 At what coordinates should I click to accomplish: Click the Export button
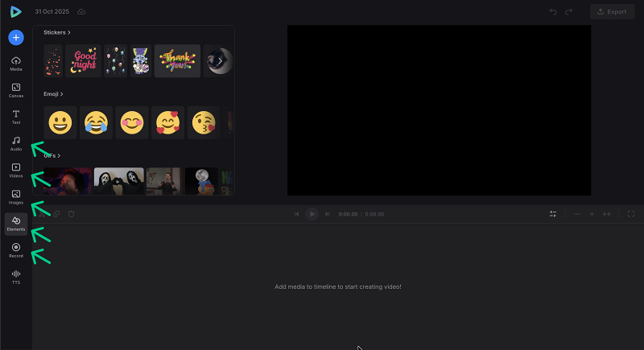click(612, 12)
